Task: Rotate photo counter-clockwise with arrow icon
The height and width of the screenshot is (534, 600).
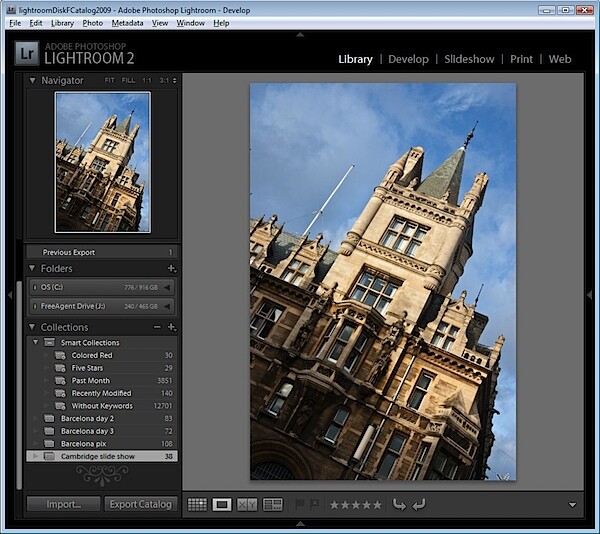Action: click(399, 505)
